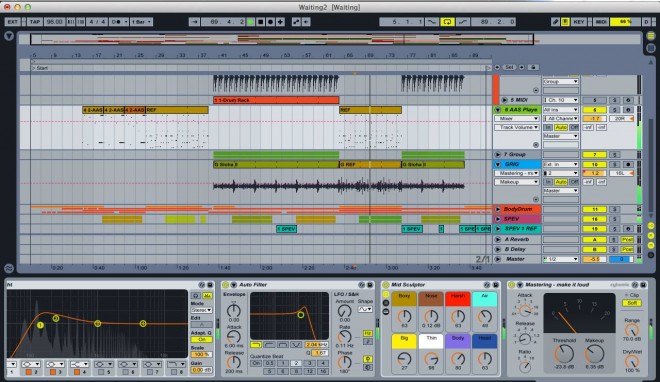Click the Overdub plus button
This screenshot has width=660, height=382.
pos(280,22)
